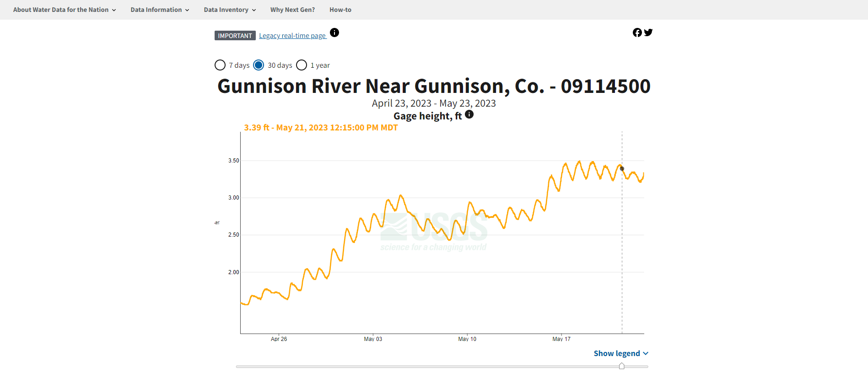Expand the Show legend section
Viewport: 868px width, 373px height.
pos(621,353)
